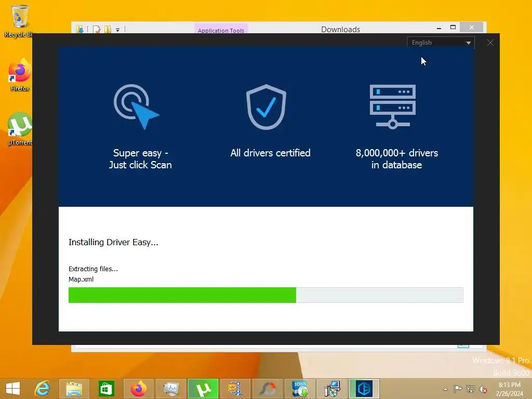Click the green installation progress bar

pos(265,295)
